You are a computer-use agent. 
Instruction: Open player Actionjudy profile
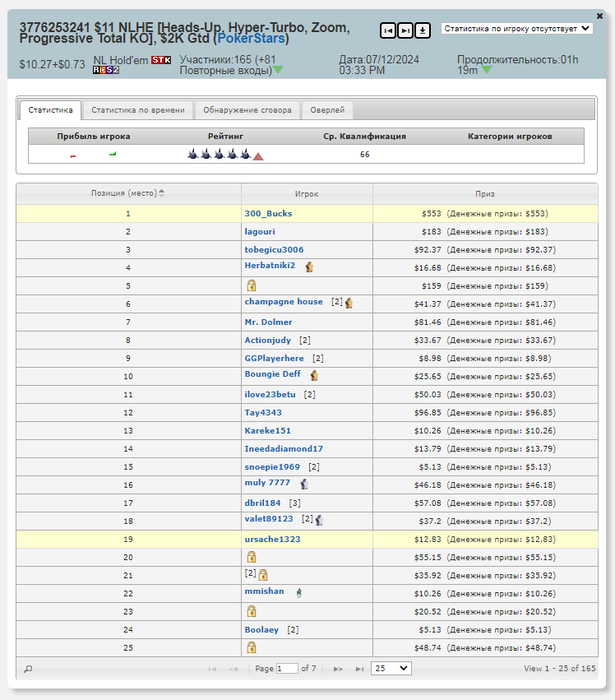click(267, 340)
